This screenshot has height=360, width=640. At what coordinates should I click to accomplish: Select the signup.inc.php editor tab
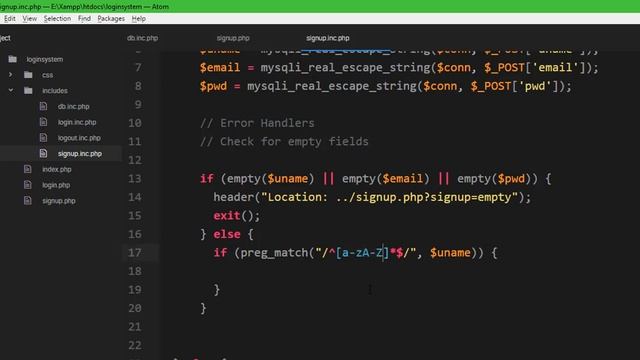pos(328,38)
